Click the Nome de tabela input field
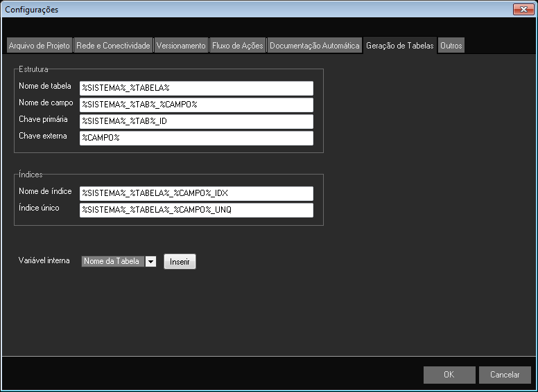Screen dimensions: 538x392 coord(196,88)
